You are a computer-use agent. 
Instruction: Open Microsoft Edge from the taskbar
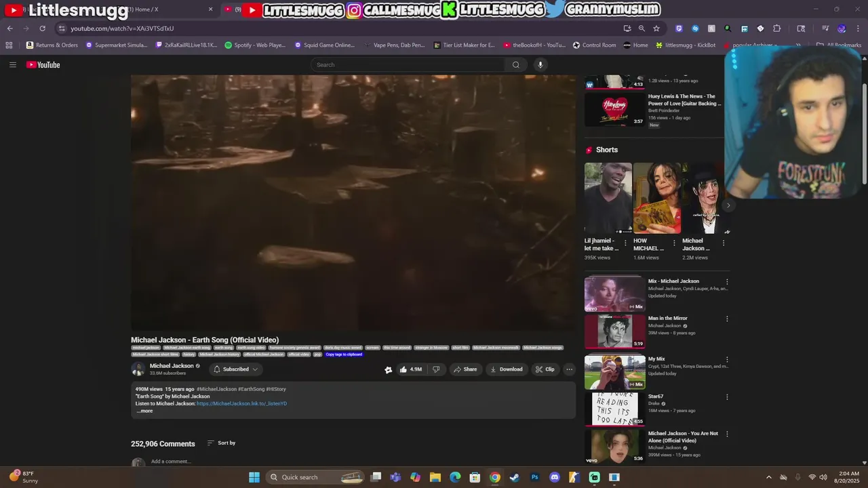coord(455,477)
